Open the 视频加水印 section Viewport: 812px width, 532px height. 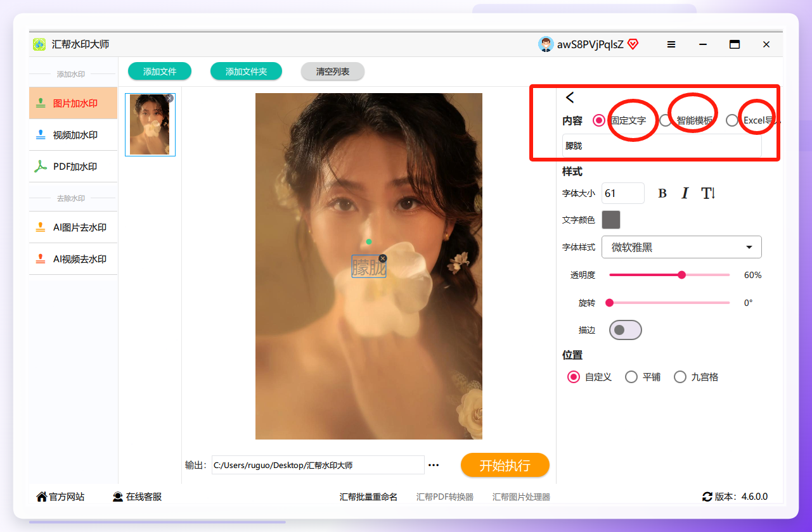click(x=74, y=135)
